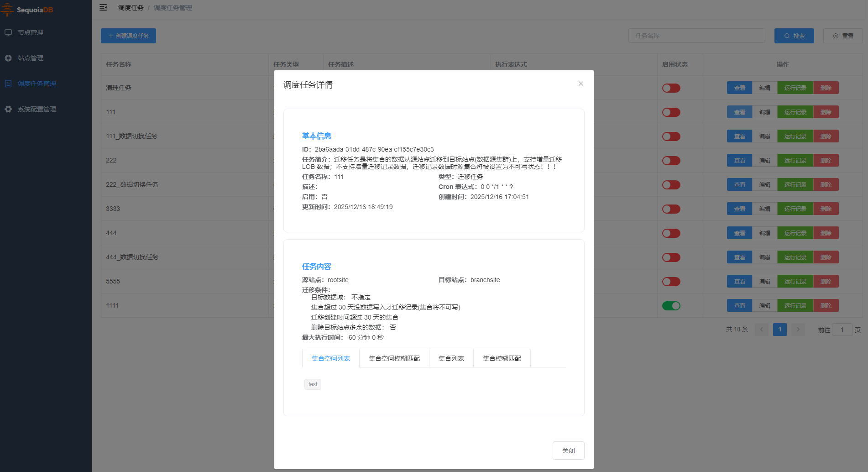
Task: Click scheduled task management list icon
Action: pyautogui.click(x=8, y=84)
